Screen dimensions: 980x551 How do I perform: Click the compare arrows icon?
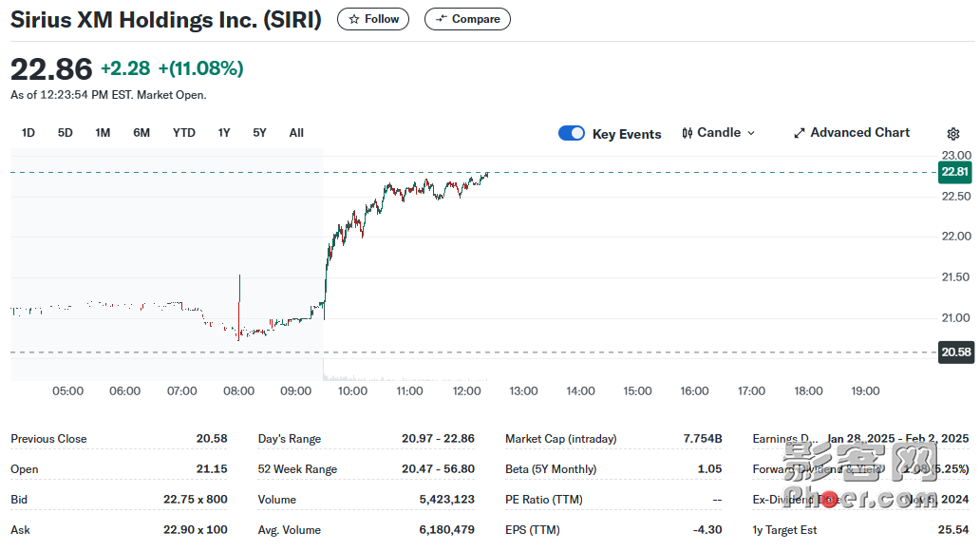coord(442,19)
